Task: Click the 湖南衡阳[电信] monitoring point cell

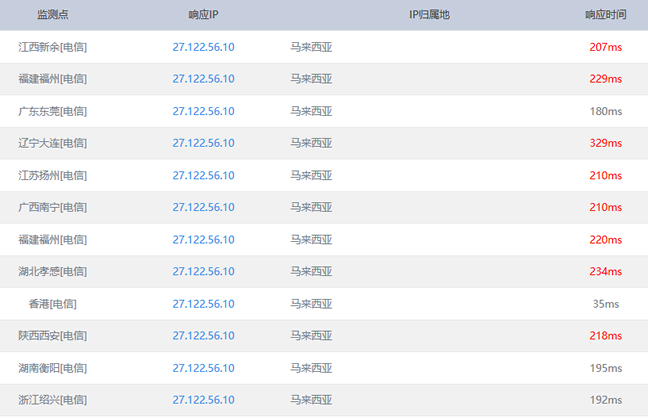Action: tap(52, 367)
